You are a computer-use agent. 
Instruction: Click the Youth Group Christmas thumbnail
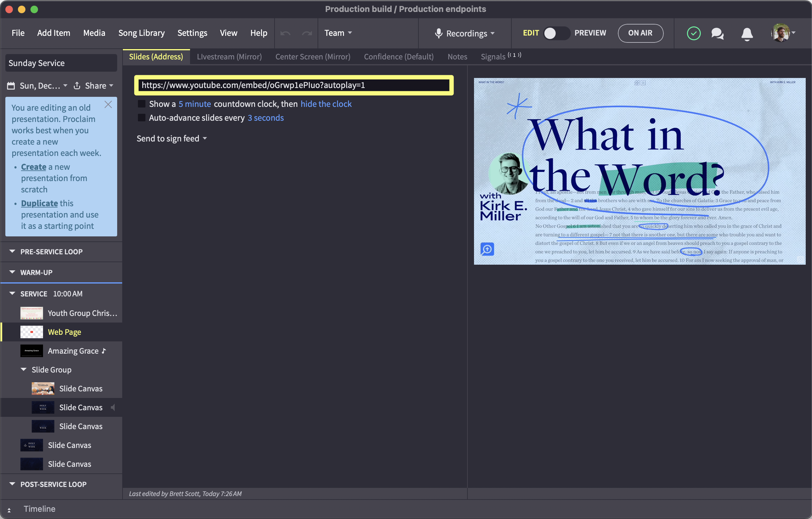coord(31,313)
